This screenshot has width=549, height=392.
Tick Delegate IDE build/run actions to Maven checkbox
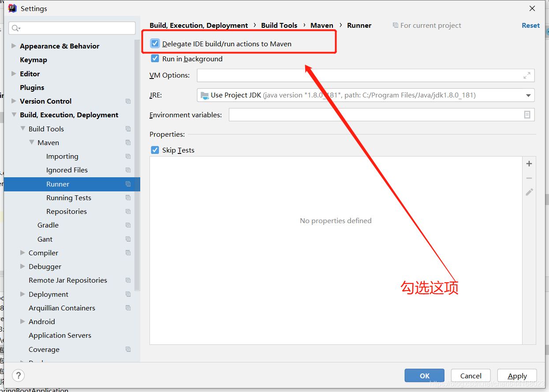pyautogui.click(x=155, y=44)
